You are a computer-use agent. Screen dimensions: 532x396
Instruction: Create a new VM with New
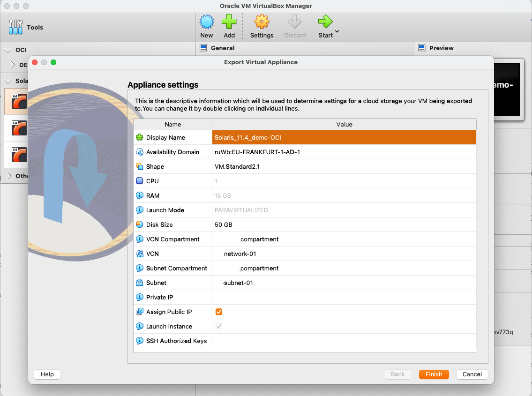206,26
